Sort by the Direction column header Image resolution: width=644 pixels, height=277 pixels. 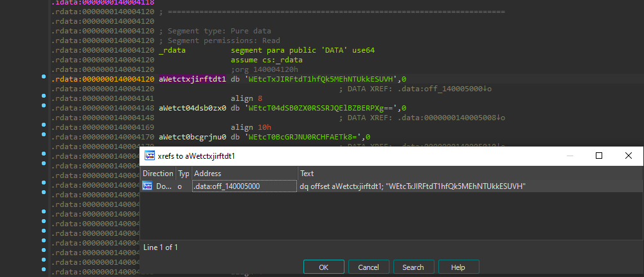point(157,174)
